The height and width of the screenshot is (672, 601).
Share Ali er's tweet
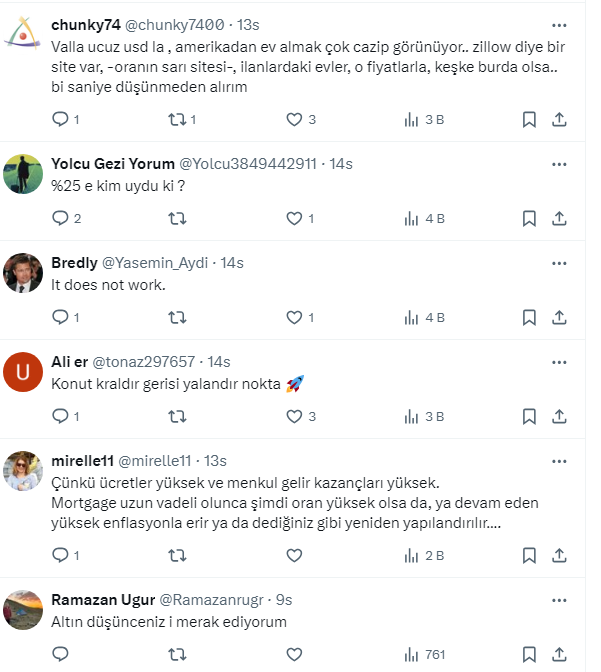coord(560,417)
